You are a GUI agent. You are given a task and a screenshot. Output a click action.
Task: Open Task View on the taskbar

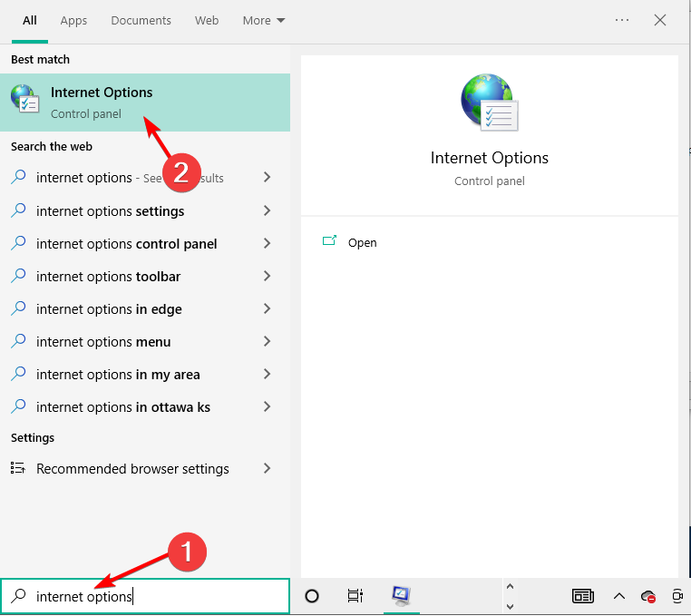tap(355, 596)
